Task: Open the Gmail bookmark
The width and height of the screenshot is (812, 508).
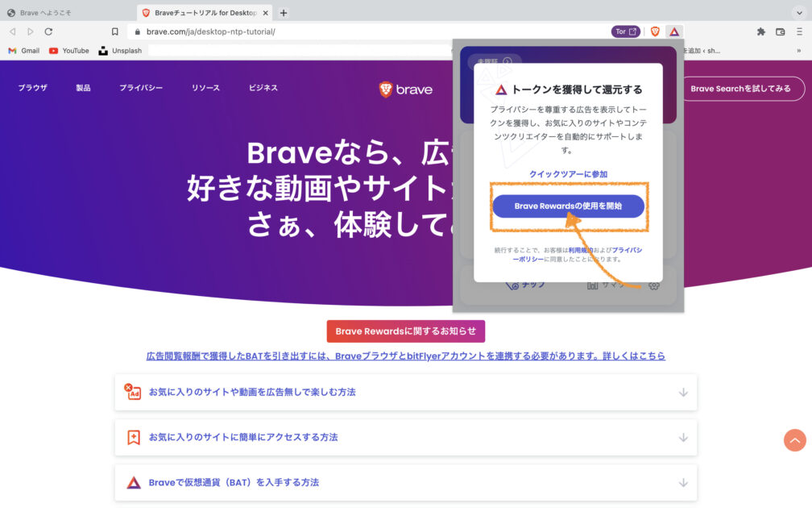Action: 23,50
